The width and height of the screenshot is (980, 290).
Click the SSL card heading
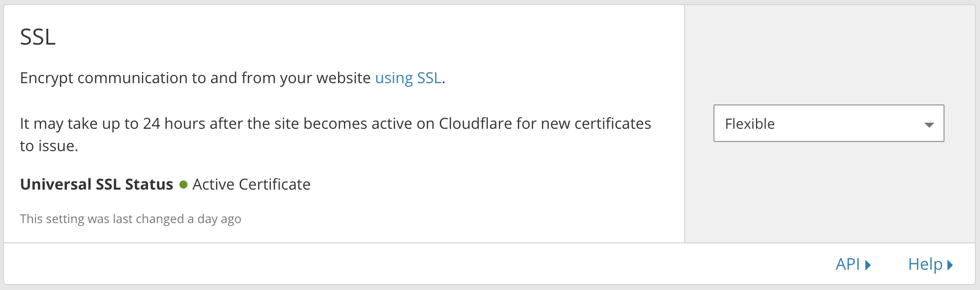[38, 37]
